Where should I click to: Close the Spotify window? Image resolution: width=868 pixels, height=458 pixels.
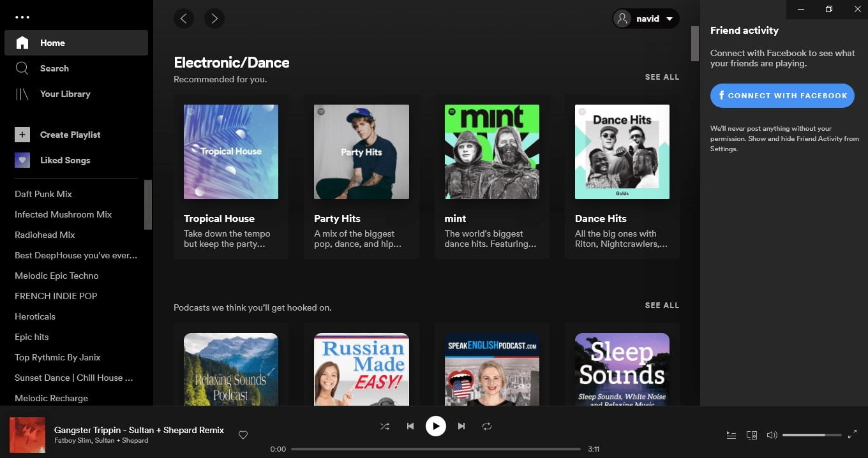[857, 9]
